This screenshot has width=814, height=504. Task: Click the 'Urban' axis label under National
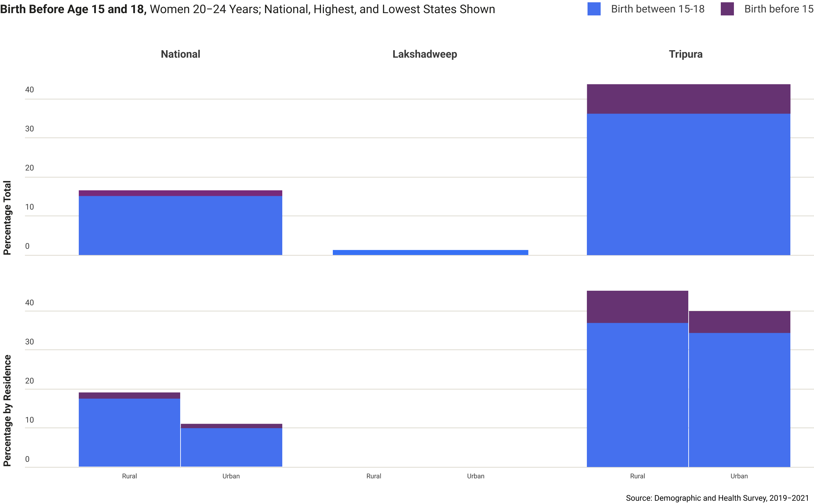pyautogui.click(x=231, y=476)
